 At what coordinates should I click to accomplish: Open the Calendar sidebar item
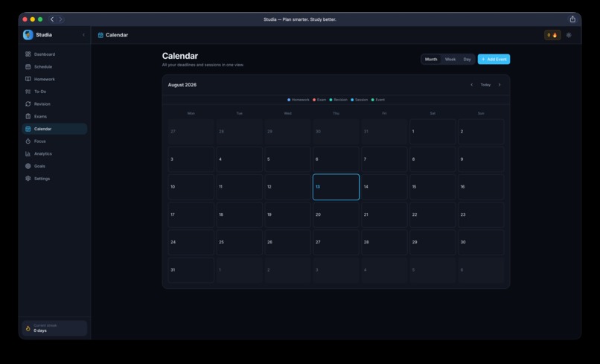pyautogui.click(x=55, y=129)
